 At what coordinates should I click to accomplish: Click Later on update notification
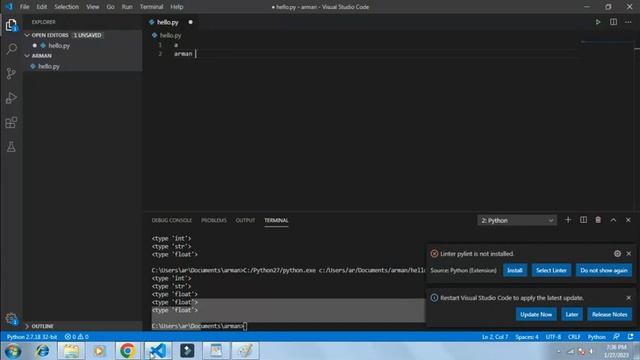click(571, 314)
